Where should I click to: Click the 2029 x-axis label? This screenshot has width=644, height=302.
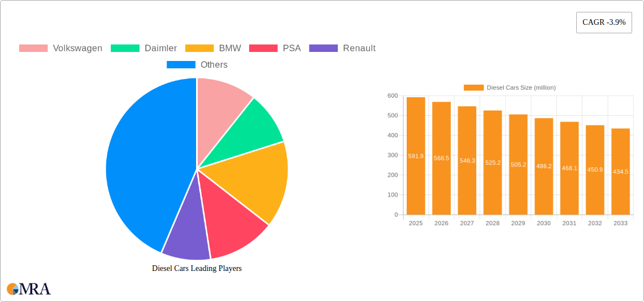click(519, 223)
